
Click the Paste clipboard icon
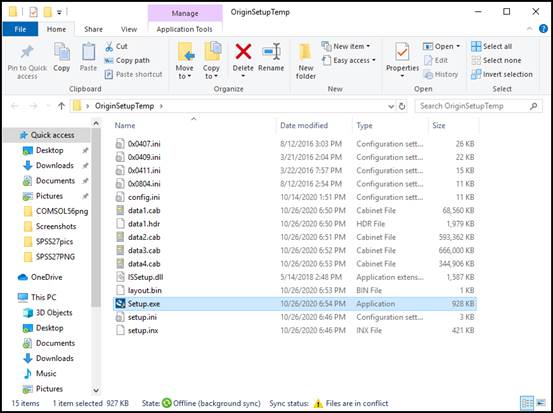point(88,52)
